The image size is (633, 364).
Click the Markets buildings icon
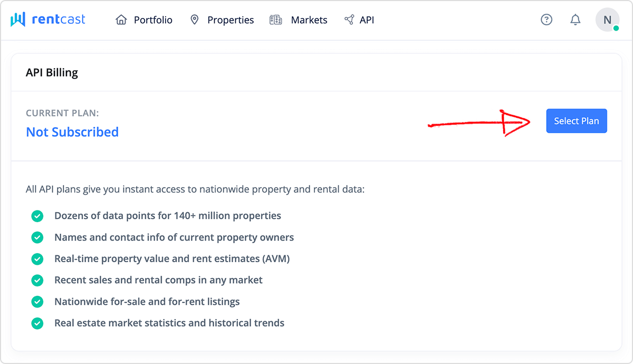click(275, 20)
